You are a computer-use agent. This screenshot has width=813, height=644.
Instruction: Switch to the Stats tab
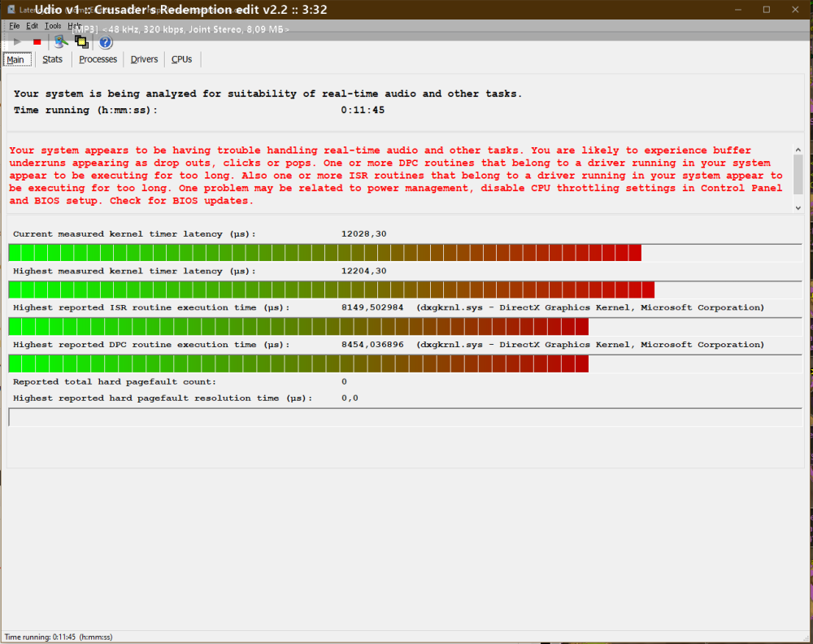[53, 59]
